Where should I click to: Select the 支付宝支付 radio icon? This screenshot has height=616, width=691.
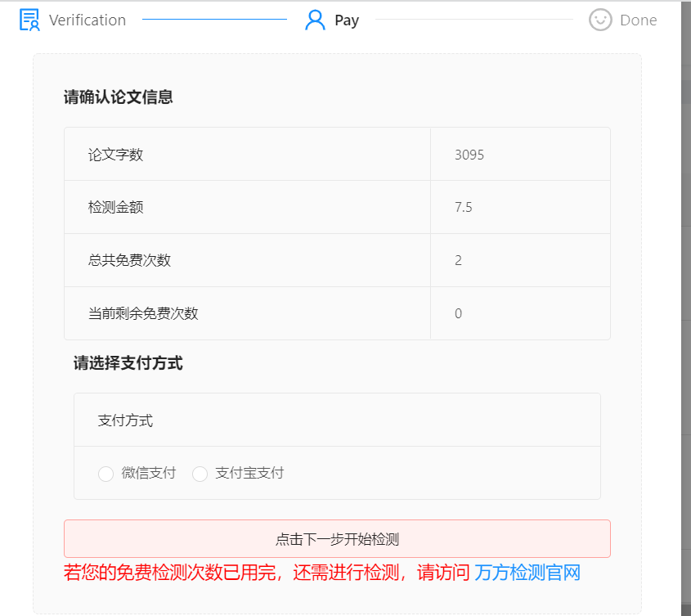pos(200,474)
